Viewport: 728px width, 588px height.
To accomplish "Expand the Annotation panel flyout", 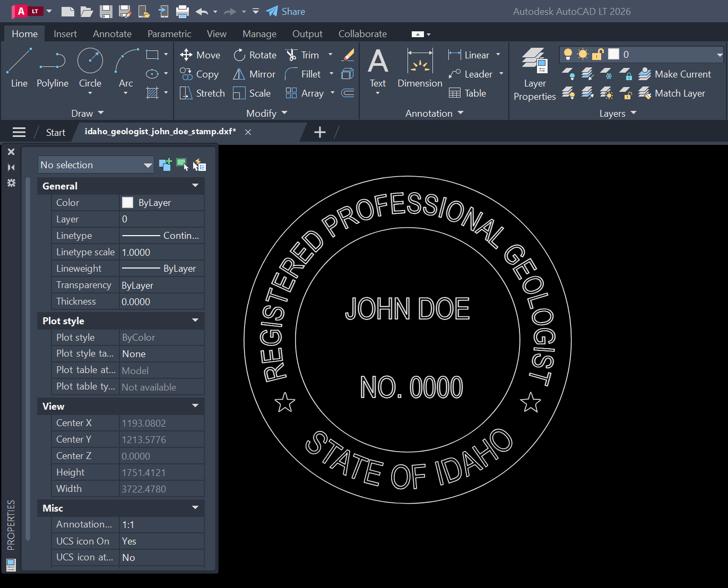I will 435,113.
